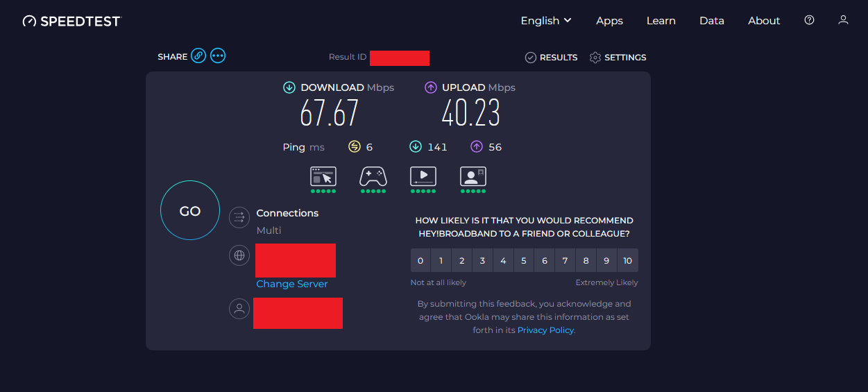Rate recommendation score 4
868x392 pixels.
503,261
